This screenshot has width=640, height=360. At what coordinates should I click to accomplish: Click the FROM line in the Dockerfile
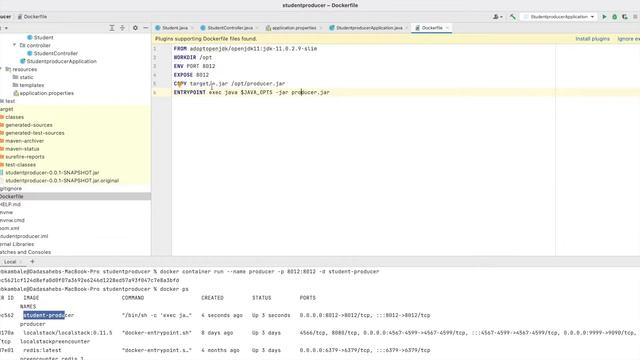(245, 49)
